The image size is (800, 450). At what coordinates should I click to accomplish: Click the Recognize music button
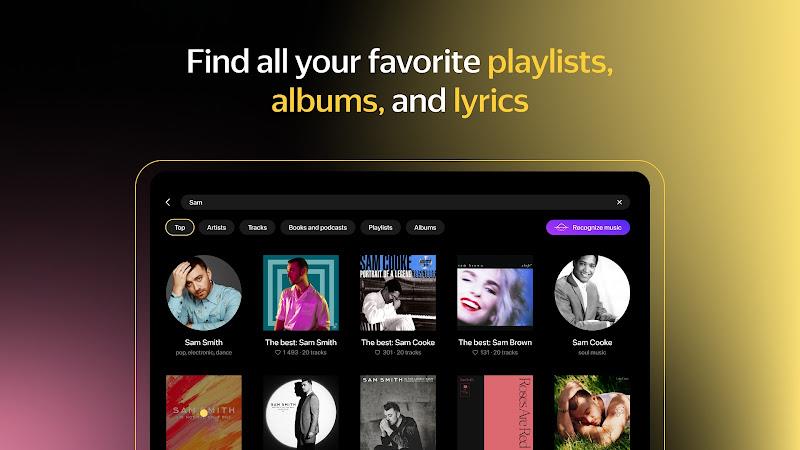tap(588, 228)
